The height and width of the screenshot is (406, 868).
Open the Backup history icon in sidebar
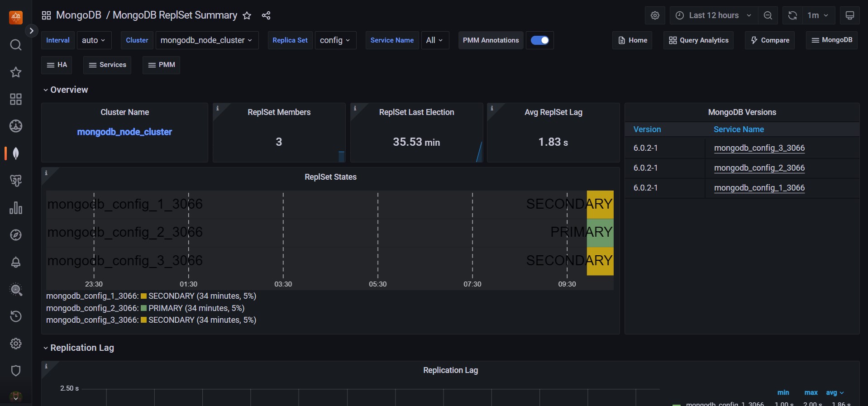16,316
